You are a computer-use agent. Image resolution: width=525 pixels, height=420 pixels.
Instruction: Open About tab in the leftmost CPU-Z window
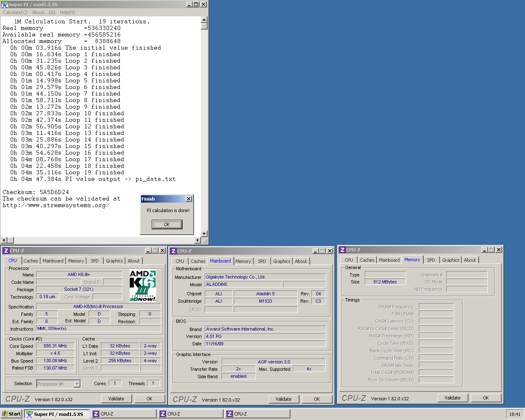pyautogui.click(x=134, y=261)
